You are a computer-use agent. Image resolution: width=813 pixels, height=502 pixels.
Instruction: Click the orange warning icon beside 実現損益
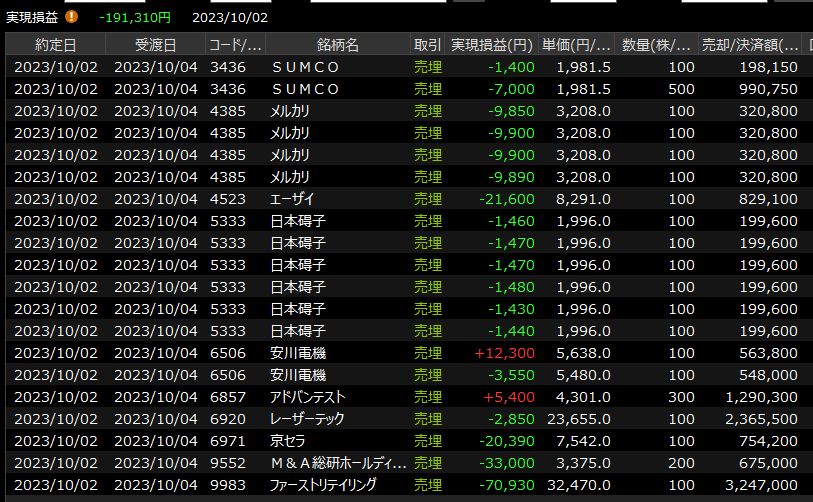pyautogui.click(x=71, y=17)
